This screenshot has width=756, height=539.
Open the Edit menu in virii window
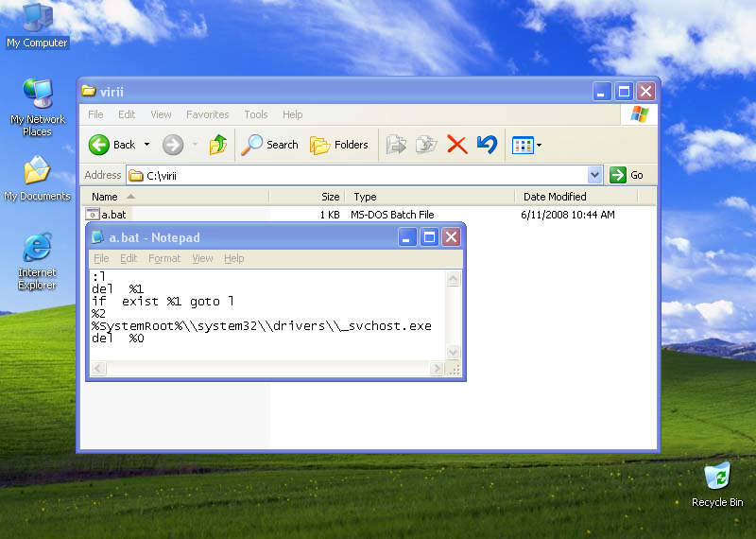coord(127,114)
